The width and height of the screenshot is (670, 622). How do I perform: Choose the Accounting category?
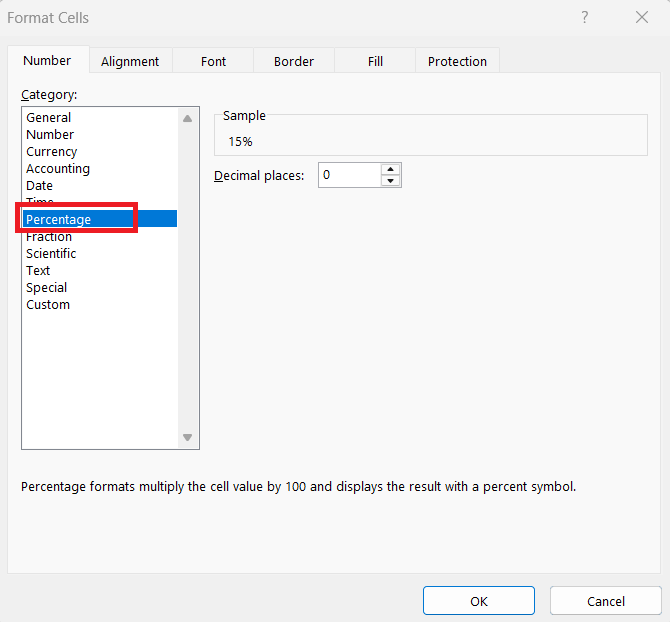(100, 169)
